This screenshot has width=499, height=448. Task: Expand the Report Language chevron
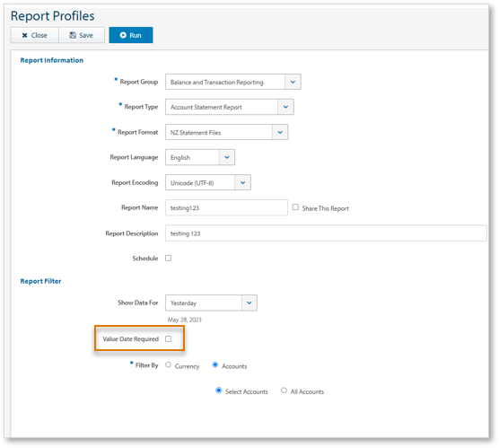pyautogui.click(x=227, y=157)
